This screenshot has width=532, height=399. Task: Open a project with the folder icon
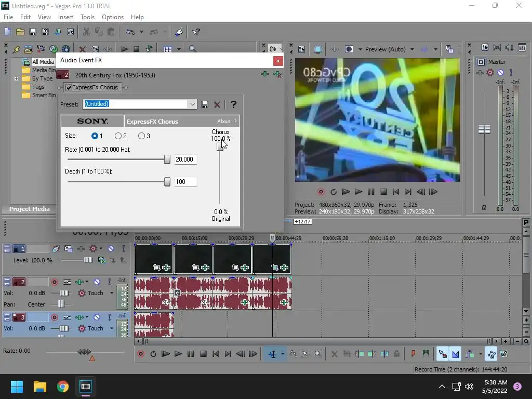[20, 32]
